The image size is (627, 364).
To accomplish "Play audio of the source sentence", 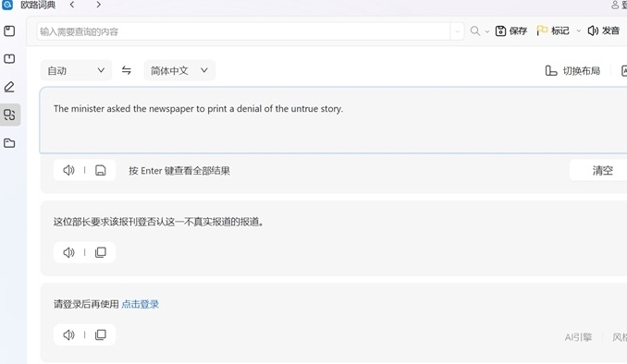I will point(68,171).
